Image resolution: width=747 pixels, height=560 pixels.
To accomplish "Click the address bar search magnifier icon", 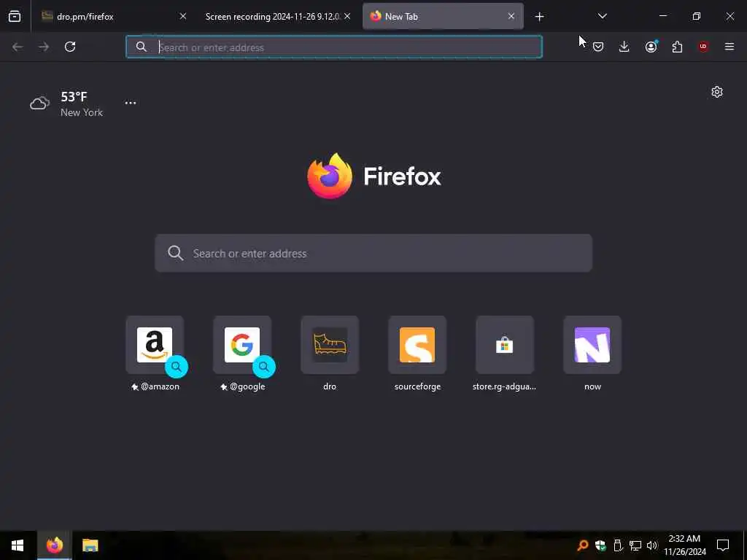I will tap(142, 47).
